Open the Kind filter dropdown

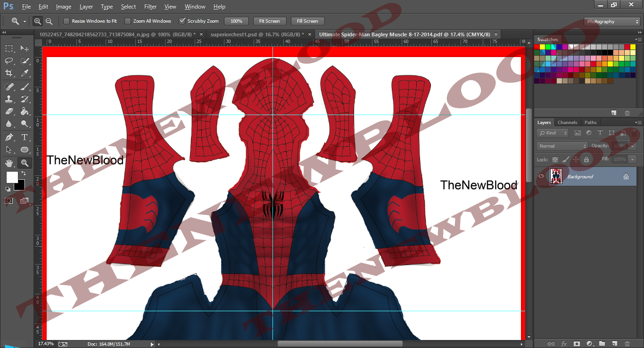tap(553, 133)
